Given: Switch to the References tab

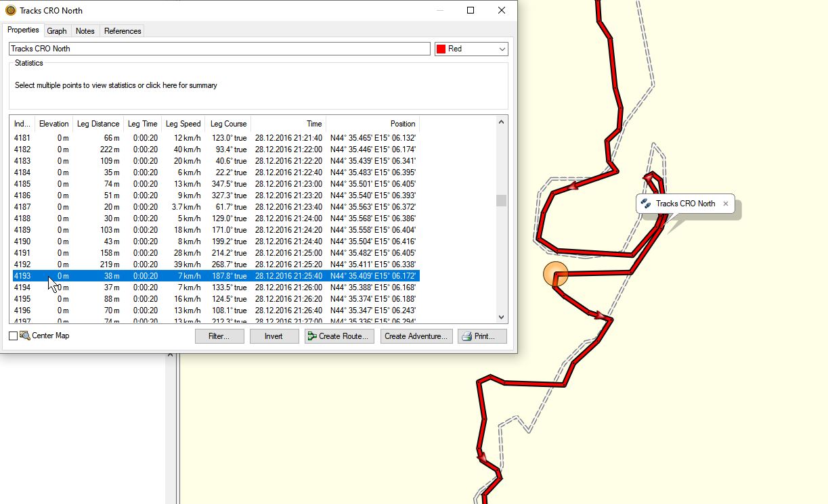Looking at the screenshot, I should pos(123,31).
